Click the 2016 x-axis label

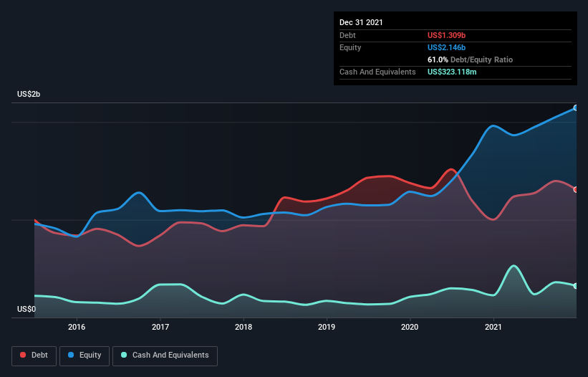pos(77,327)
